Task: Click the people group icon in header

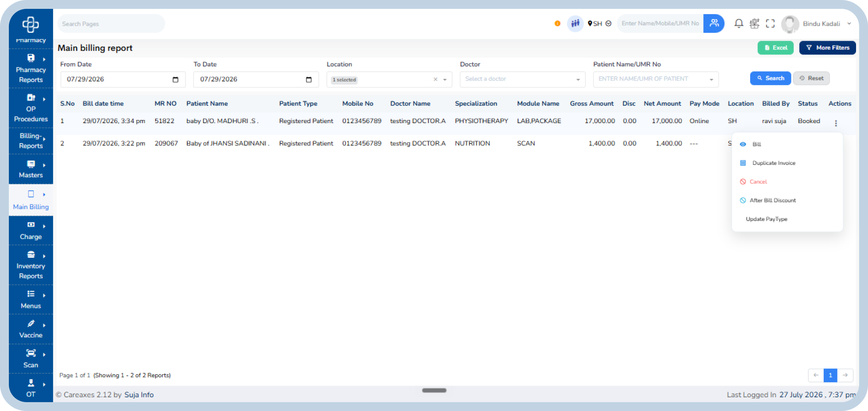Action: tap(575, 23)
